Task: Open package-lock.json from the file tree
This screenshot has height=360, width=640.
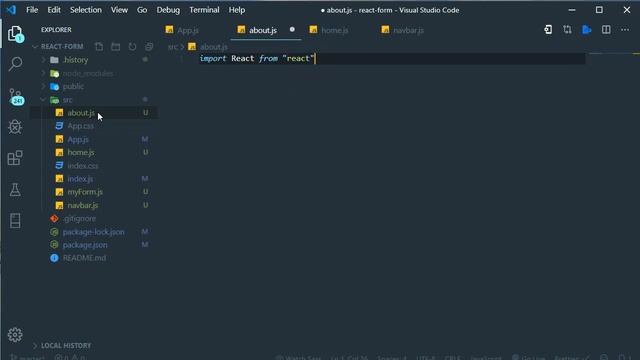Action: 94,232
